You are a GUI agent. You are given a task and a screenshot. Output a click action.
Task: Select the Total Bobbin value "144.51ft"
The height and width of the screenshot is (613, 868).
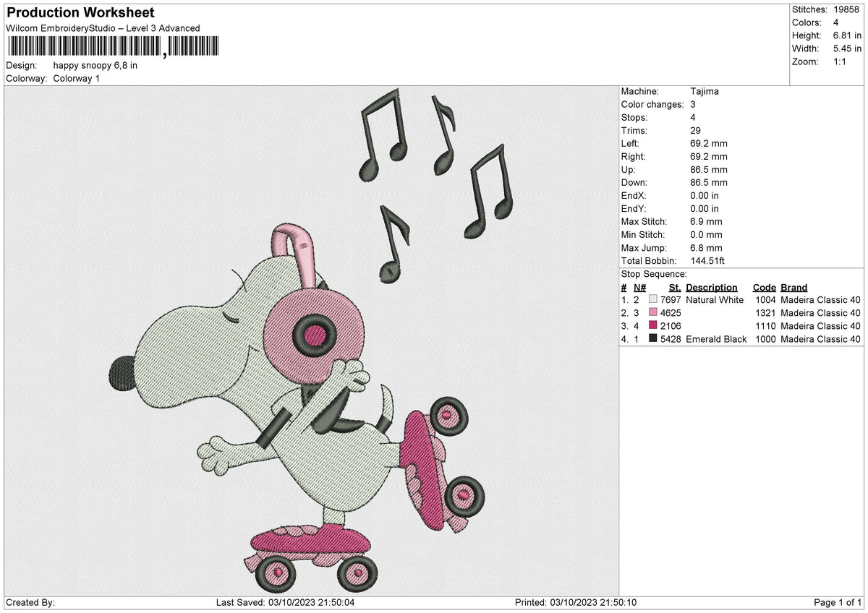point(710,260)
